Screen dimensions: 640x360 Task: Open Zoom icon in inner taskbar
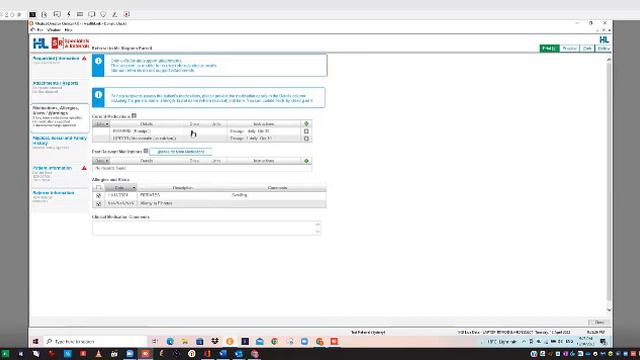coord(304,341)
